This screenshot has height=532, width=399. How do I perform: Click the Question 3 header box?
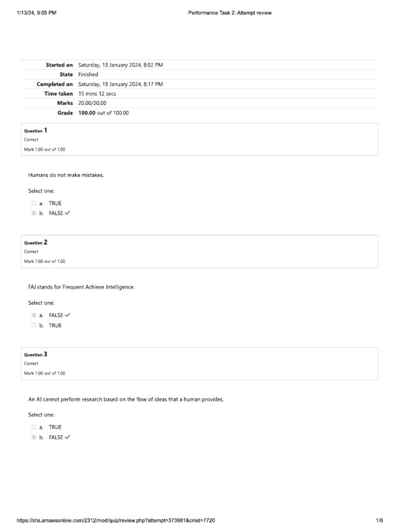(x=199, y=363)
